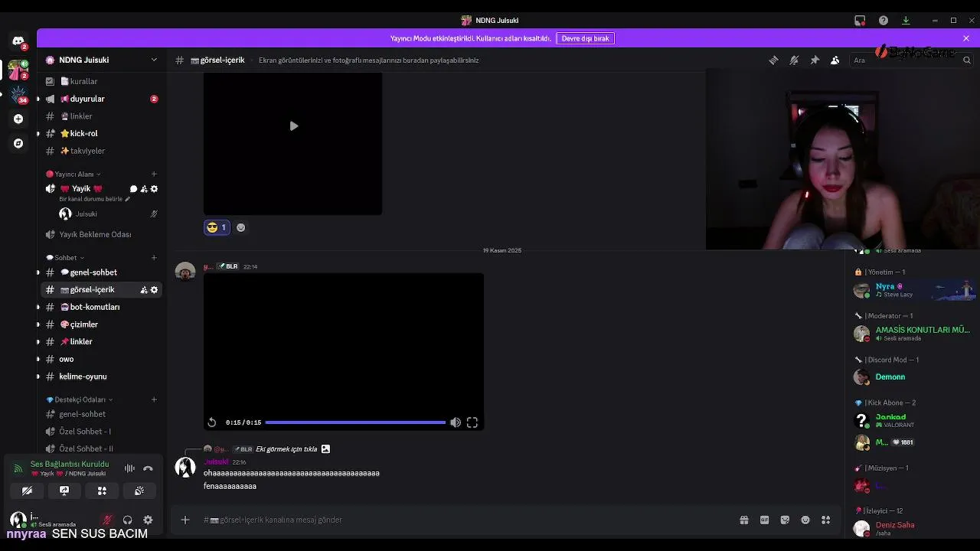Collapse Destekçi Odaları category
Screen dimensions: 980x551
pos(80,399)
